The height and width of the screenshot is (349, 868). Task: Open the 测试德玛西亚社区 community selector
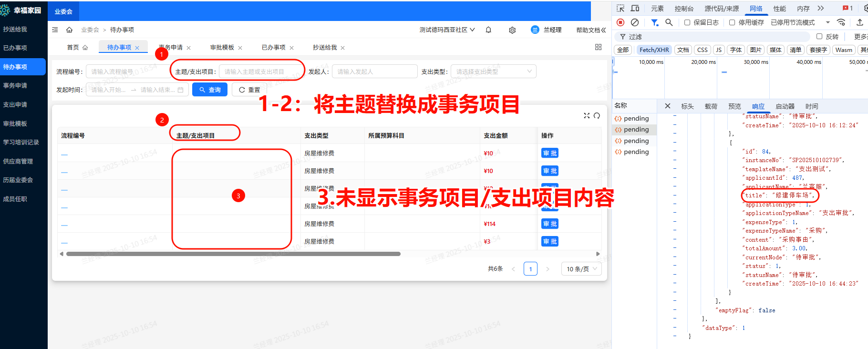(x=447, y=30)
